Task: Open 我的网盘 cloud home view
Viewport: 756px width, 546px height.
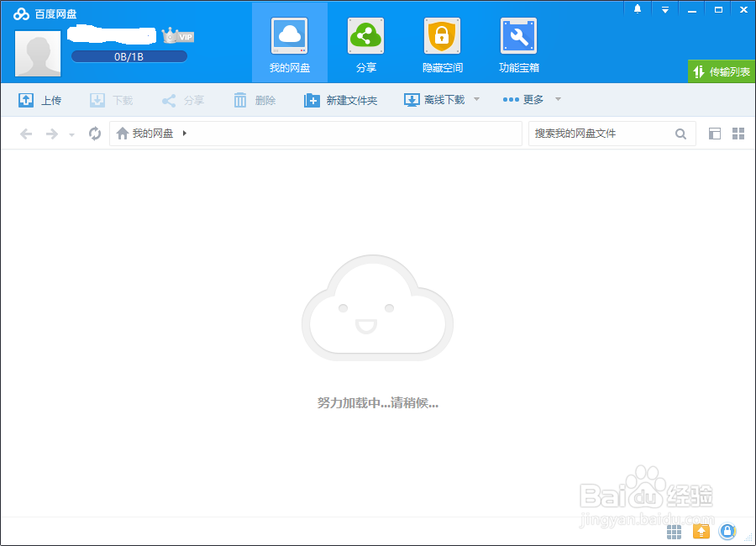Action: point(289,42)
